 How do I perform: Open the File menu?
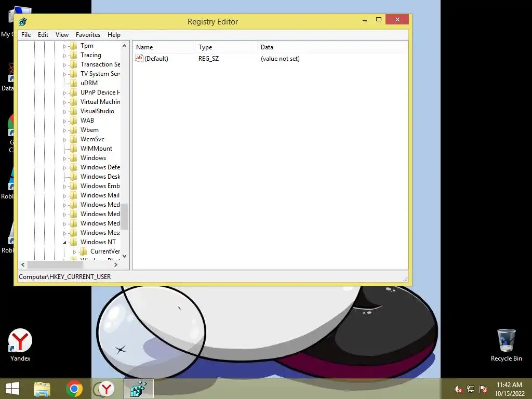(x=26, y=35)
